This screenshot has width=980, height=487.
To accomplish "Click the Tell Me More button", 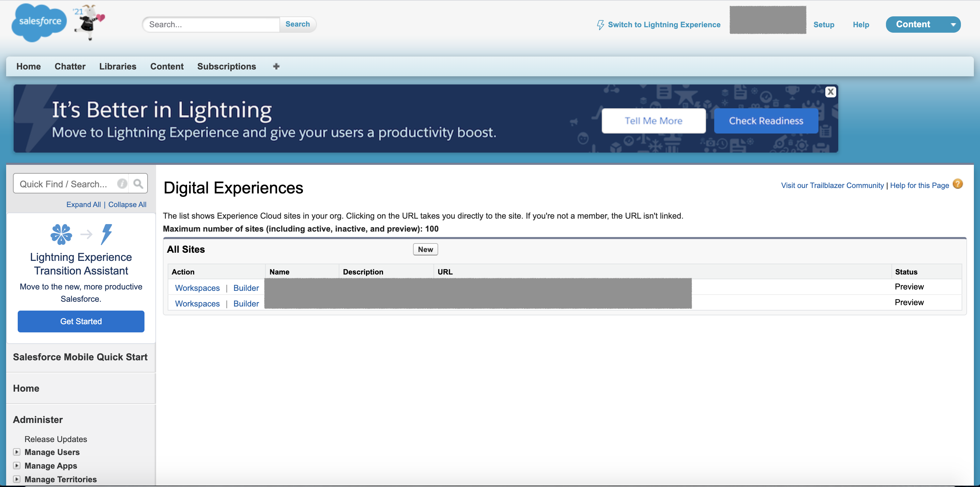I will click(653, 121).
